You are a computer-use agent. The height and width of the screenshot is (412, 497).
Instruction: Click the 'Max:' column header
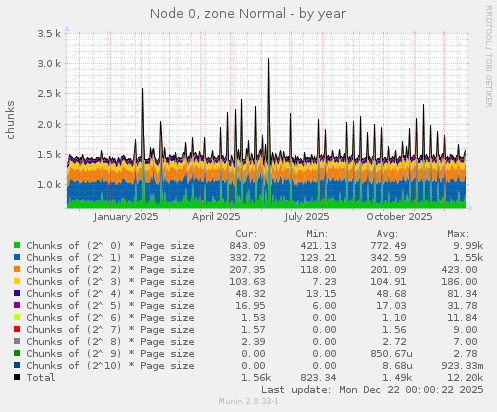[458, 234]
